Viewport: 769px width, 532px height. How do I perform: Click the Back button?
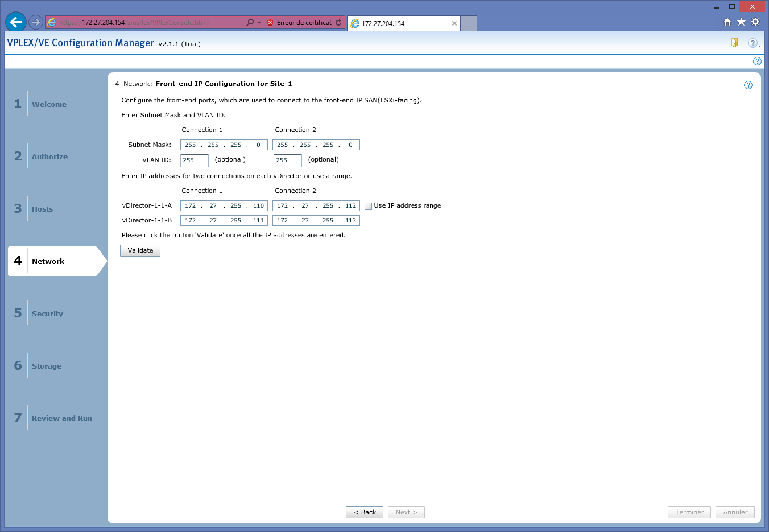pos(365,512)
